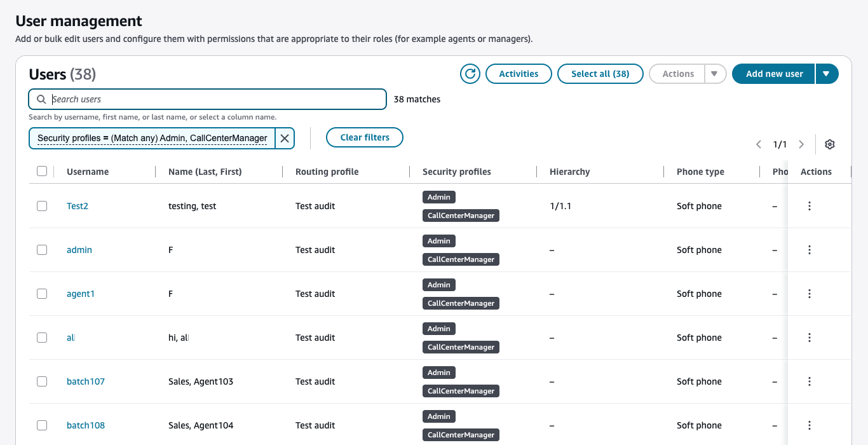Check the Test2 user row

42,206
